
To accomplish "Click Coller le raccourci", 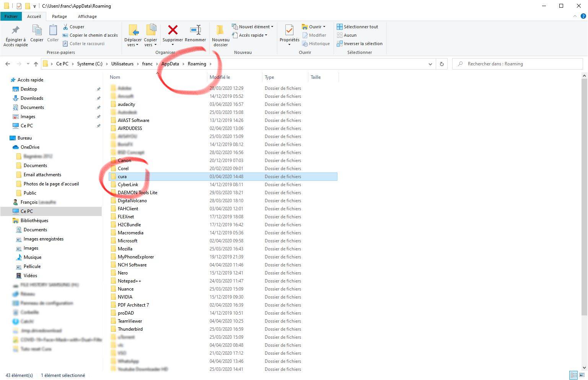I will coord(83,44).
